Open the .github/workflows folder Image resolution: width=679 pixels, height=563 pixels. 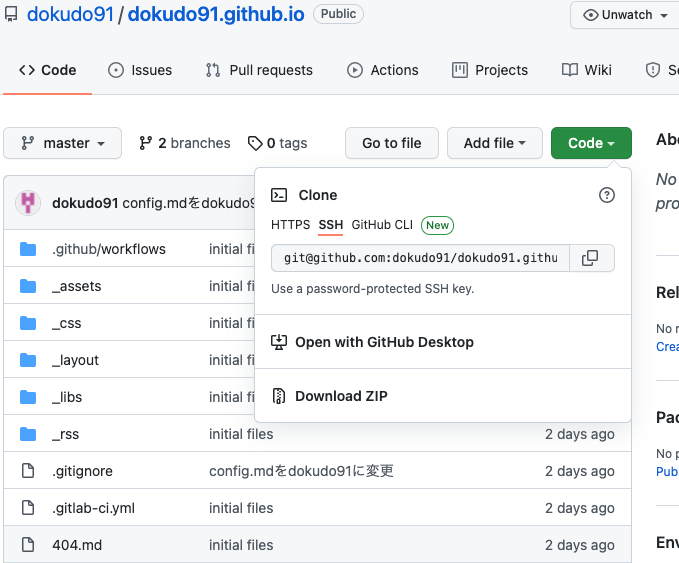coord(109,249)
